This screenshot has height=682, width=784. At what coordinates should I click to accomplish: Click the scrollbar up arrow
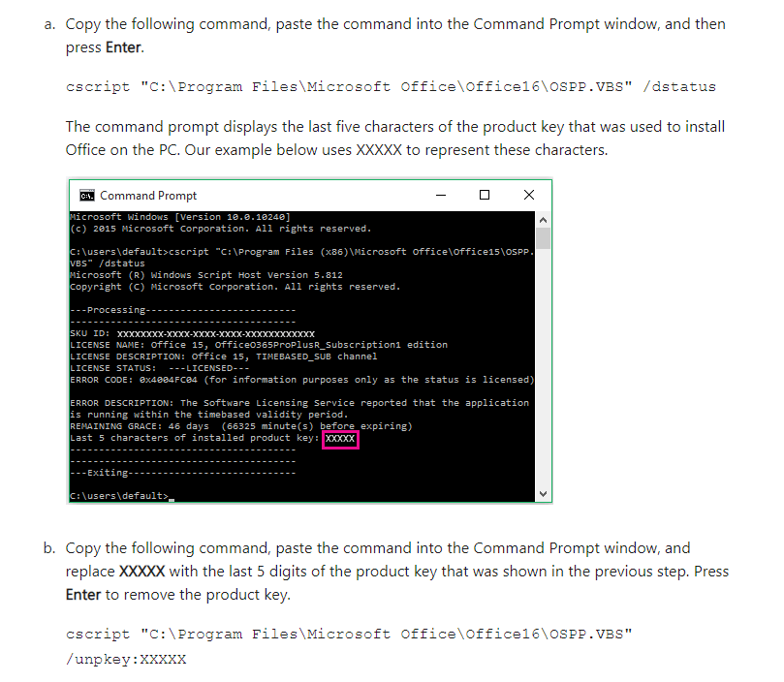pyautogui.click(x=543, y=220)
